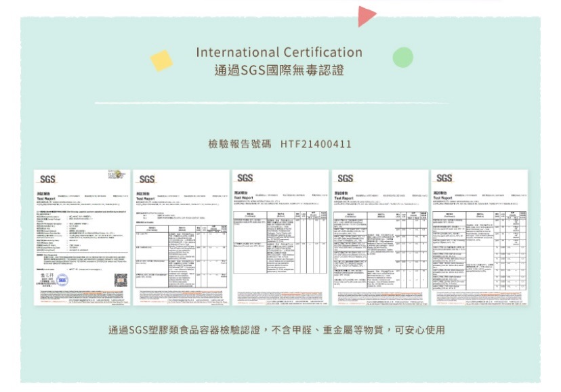Click the SGS logo on the fourth report

[x=345, y=179]
